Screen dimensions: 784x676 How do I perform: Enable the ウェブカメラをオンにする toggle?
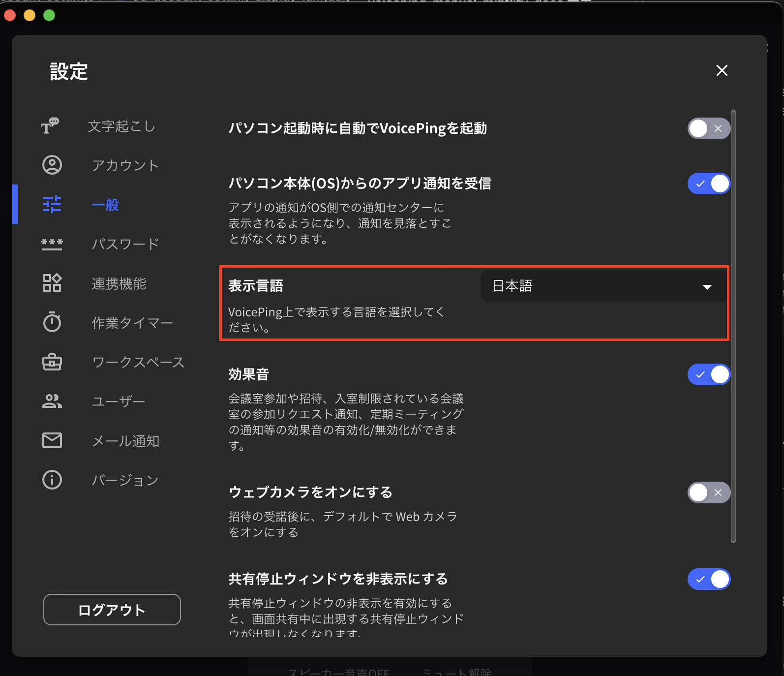click(709, 492)
